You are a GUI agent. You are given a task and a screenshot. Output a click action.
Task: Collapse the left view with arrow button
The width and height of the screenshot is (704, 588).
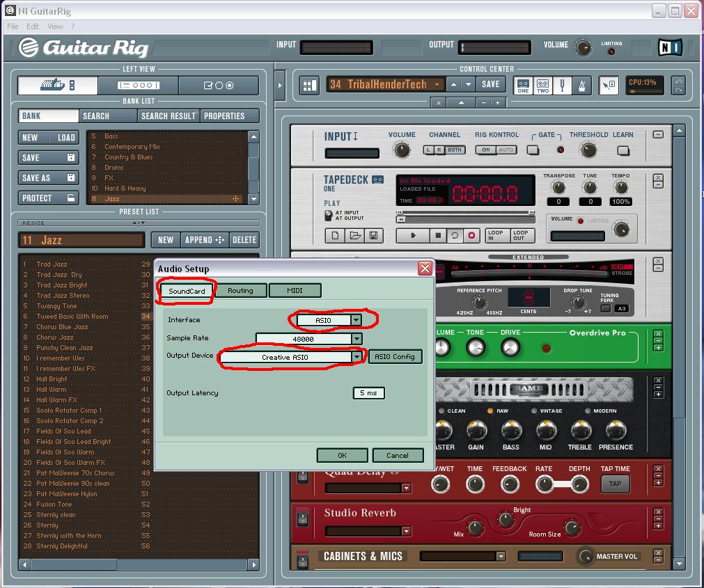pos(279,85)
